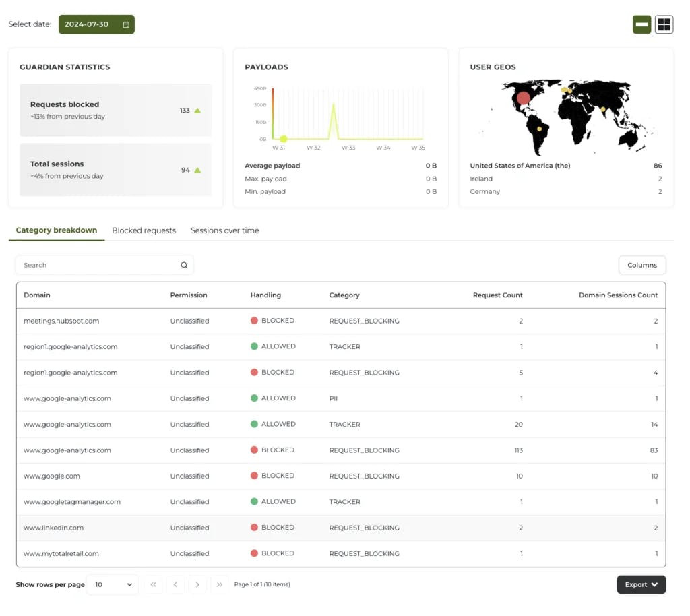Image resolution: width=690 pixels, height=616 pixels.
Task: Switch to grid layout view
Action: (664, 25)
